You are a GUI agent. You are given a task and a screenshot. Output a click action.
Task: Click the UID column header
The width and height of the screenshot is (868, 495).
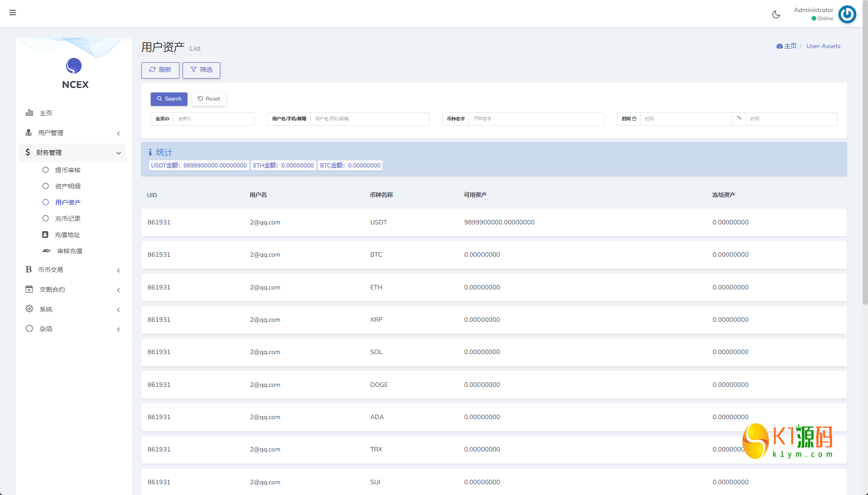(152, 195)
